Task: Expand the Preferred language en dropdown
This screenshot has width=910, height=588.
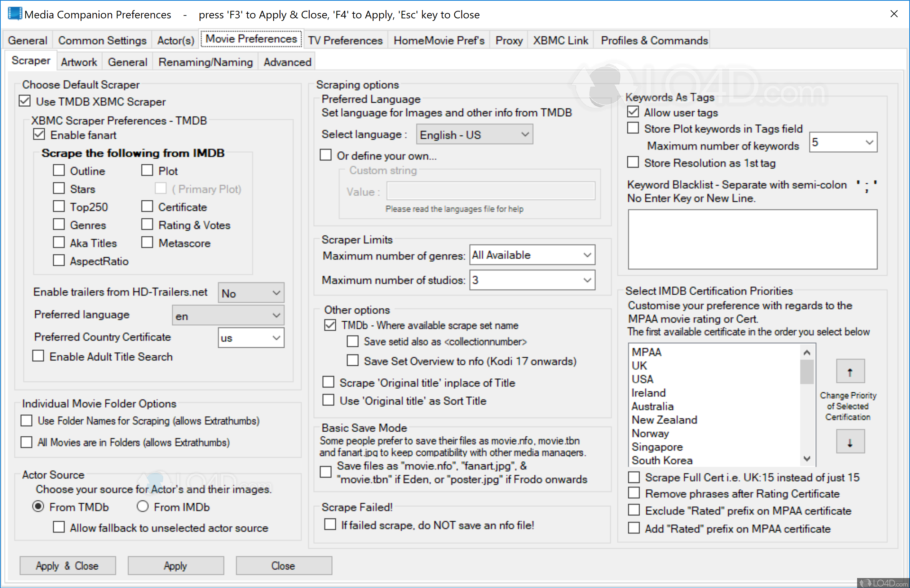Action: pyautogui.click(x=228, y=315)
